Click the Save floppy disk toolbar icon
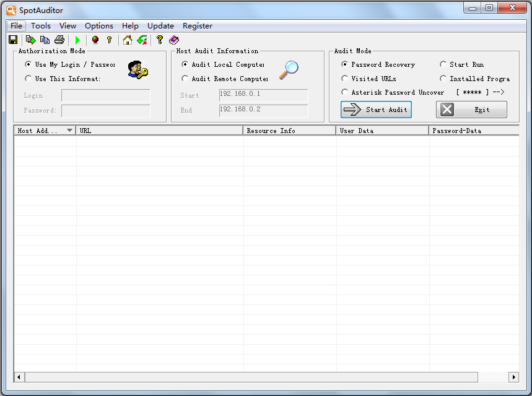Viewport: 532px width, 396px height. 13,40
